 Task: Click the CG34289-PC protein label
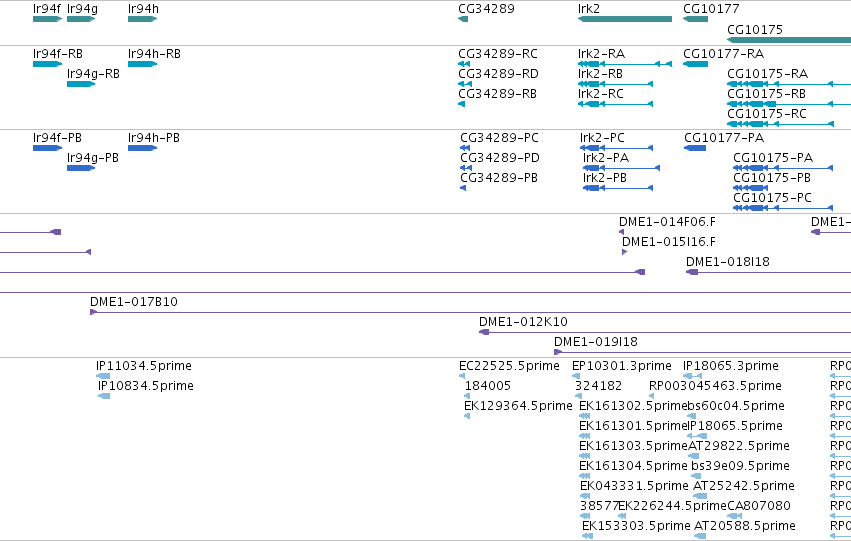point(499,138)
